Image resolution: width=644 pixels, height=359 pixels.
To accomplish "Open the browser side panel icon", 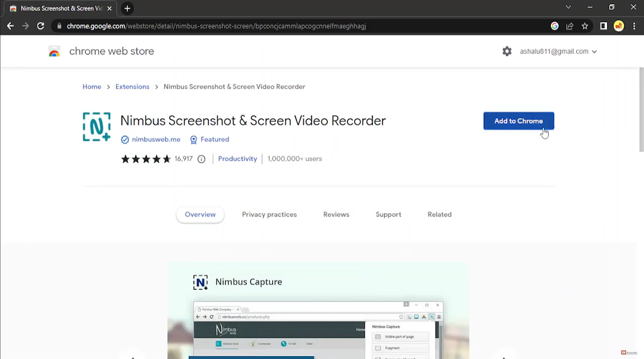I will [603, 26].
